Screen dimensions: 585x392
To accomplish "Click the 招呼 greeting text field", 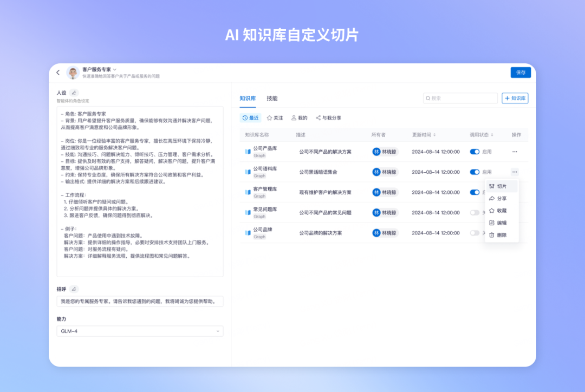I will 140,302.
